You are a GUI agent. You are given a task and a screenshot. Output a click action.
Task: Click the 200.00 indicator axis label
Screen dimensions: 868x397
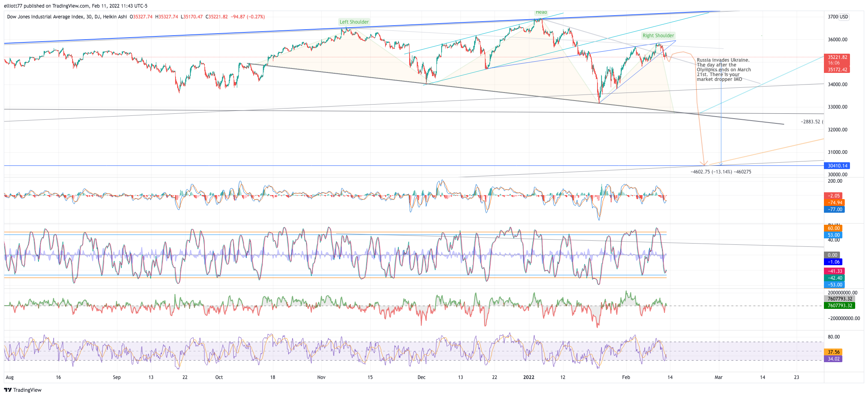[x=835, y=181]
